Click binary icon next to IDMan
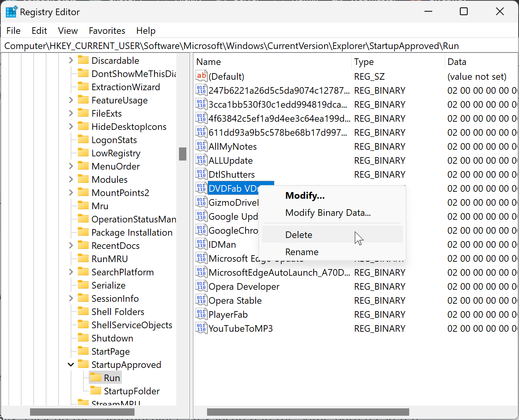Viewport: 519px width, 420px height. (x=201, y=244)
